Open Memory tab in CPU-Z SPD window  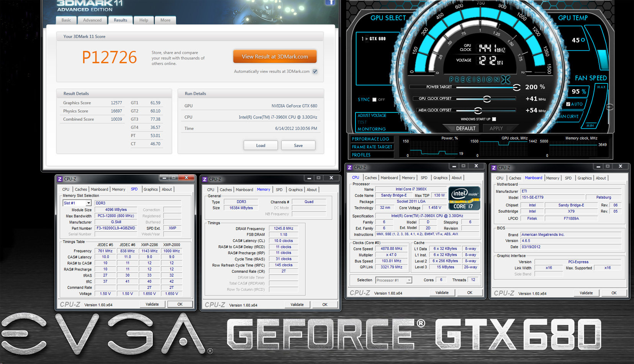tap(119, 189)
